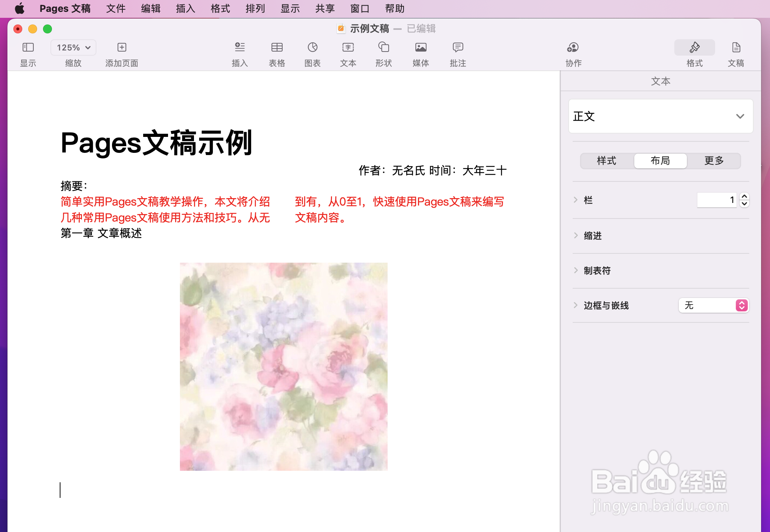Open the 媒体 media icon

pos(421,47)
